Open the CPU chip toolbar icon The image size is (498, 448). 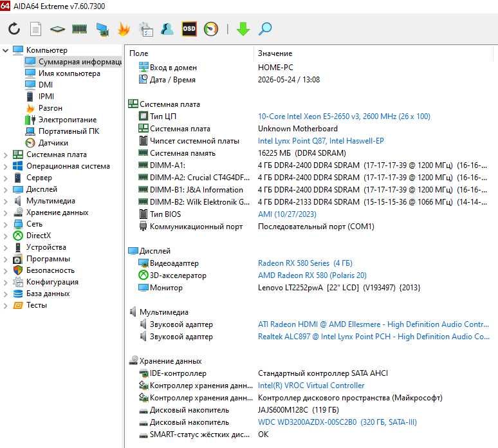[x=57, y=29]
